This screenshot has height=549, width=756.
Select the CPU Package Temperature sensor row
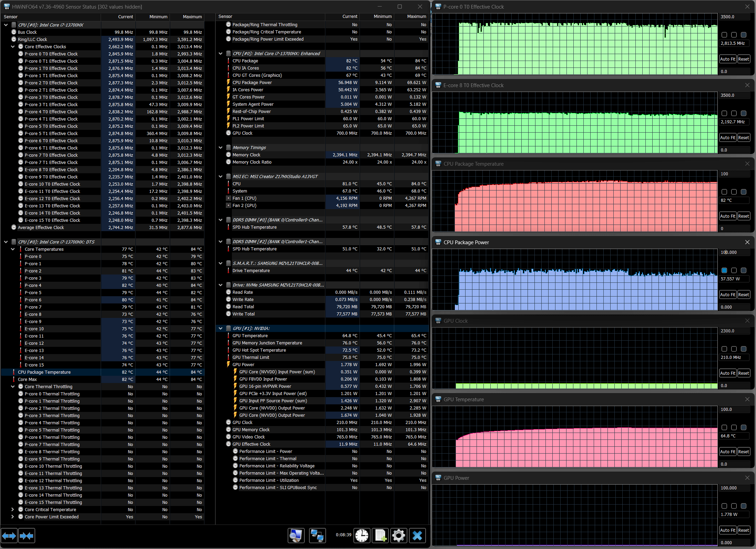pyautogui.click(x=44, y=372)
